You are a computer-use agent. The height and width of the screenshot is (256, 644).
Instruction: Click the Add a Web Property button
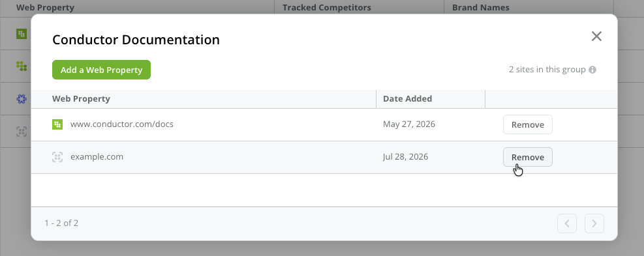(101, 70)
